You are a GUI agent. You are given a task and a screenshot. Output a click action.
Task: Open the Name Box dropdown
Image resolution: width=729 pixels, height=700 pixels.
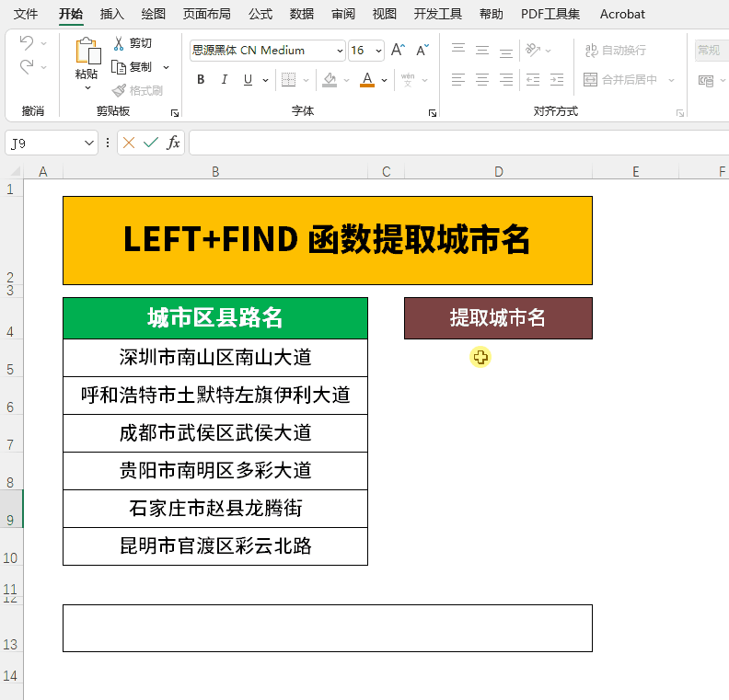click(x=88, y=143)
